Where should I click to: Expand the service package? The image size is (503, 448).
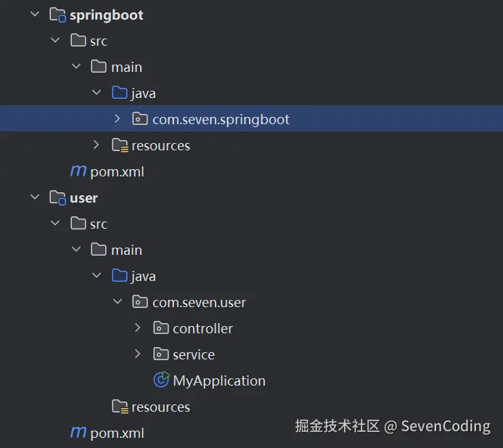pos(138,354)
